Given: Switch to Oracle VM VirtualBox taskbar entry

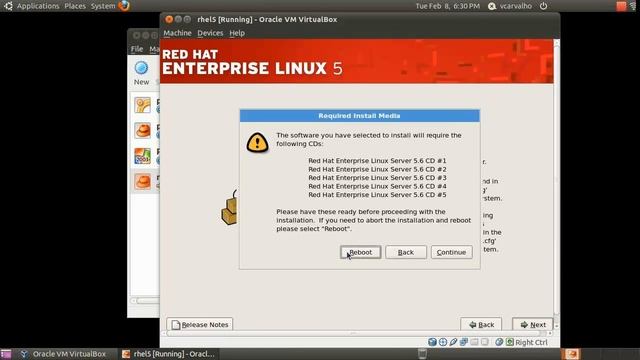Looking at the screenshot, I should [x=64, y=354].
